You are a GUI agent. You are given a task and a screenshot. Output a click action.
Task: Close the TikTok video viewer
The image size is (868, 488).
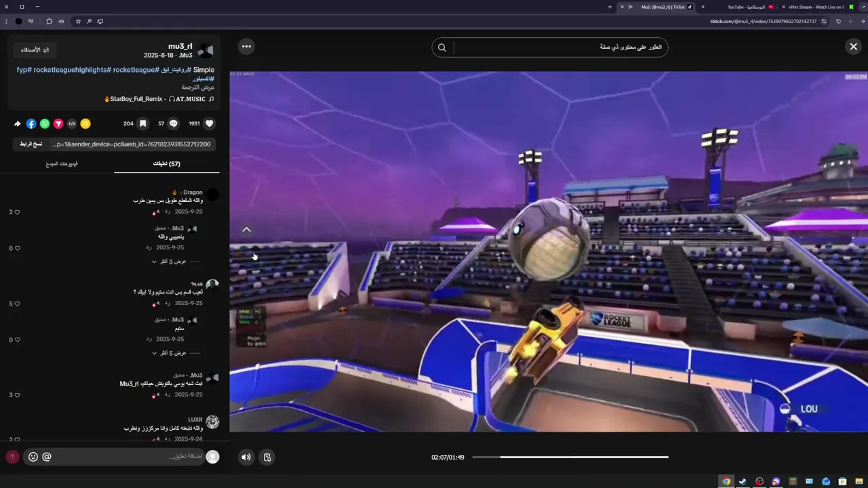tap(853, 46)
